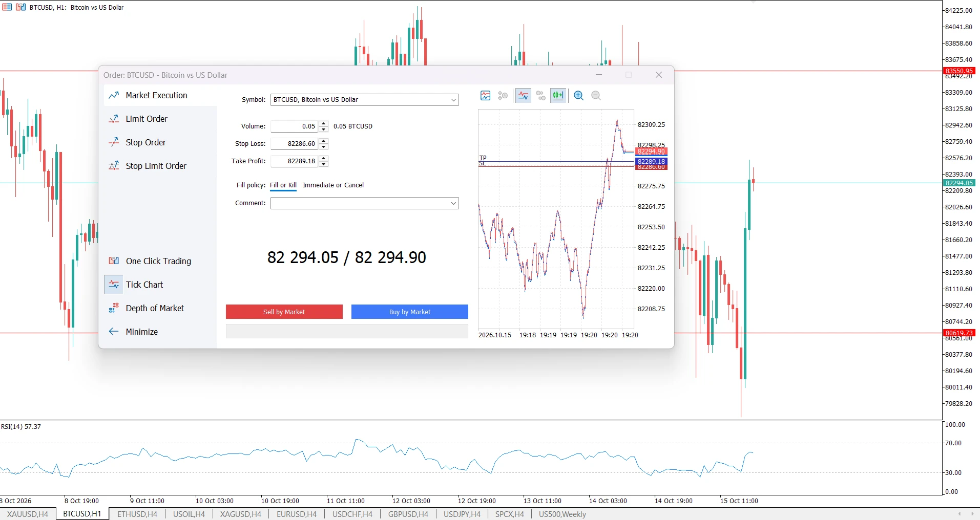The width and height of the screenshot is (980, 520).
Task: Open the Symbol dropdown BTCUSD, Bitcoin vs US Dollar
Action: 365,100
